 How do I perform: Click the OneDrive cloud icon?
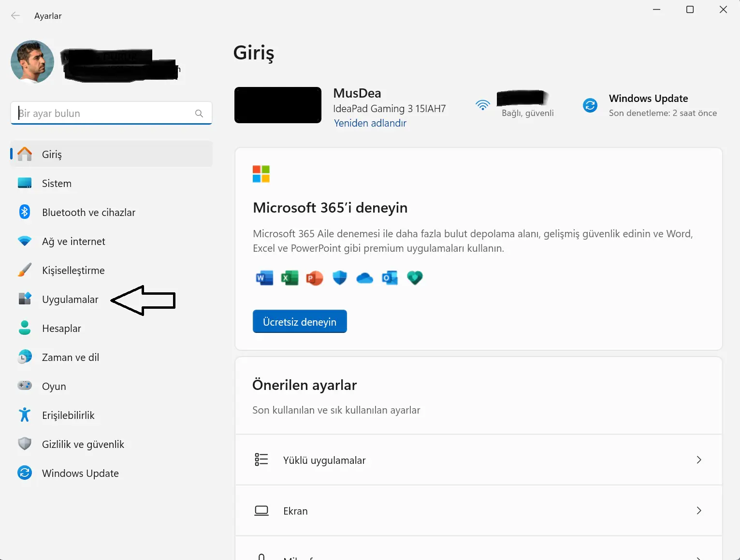pyautogui.click(x=364, y=278)
